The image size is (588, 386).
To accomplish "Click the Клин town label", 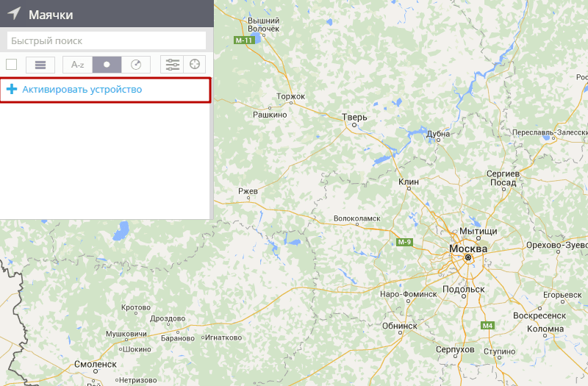I will pos(409,182).
